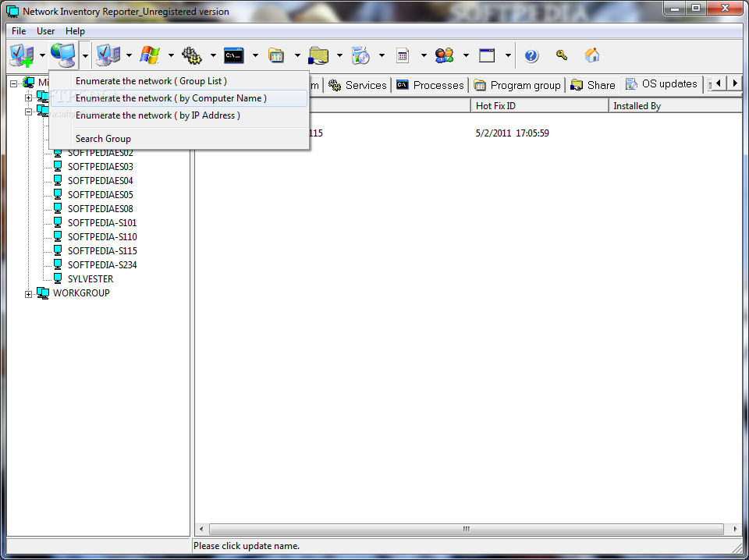Click the add computer icon with green plus
Image resolution: width=749 pixels, height=560 pixels.
(22, 55)
